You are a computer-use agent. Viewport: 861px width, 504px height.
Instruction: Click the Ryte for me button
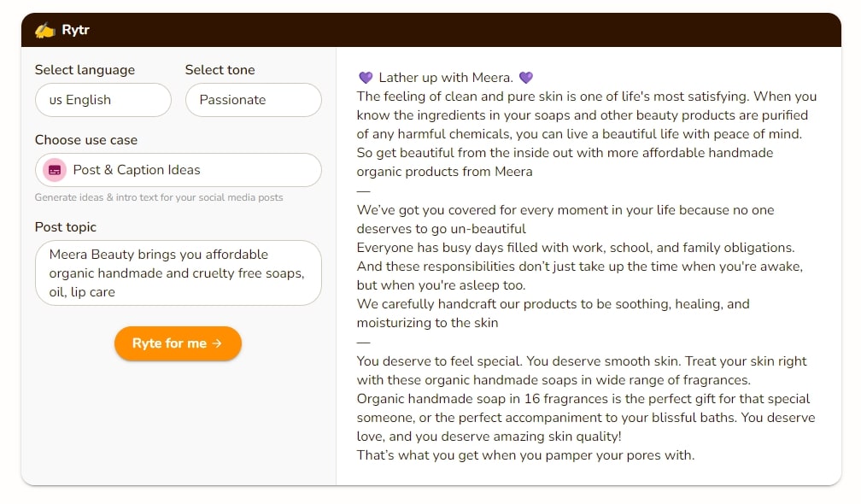click(178, 343)
